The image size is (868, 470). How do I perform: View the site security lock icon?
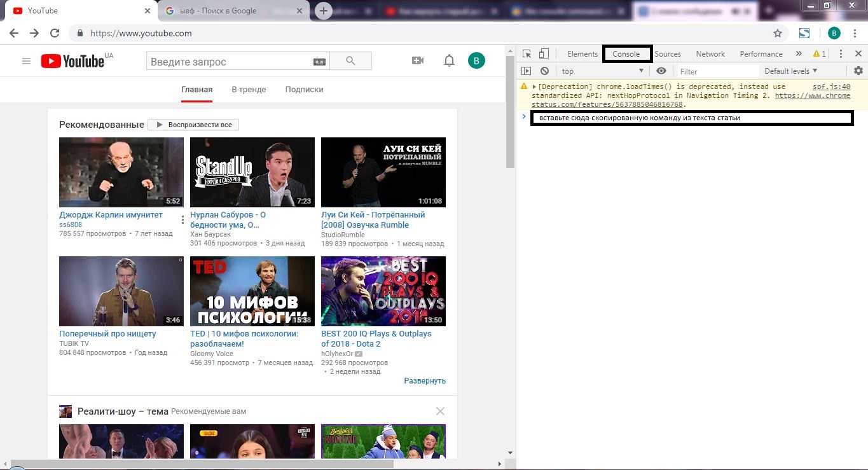(80, 33)
